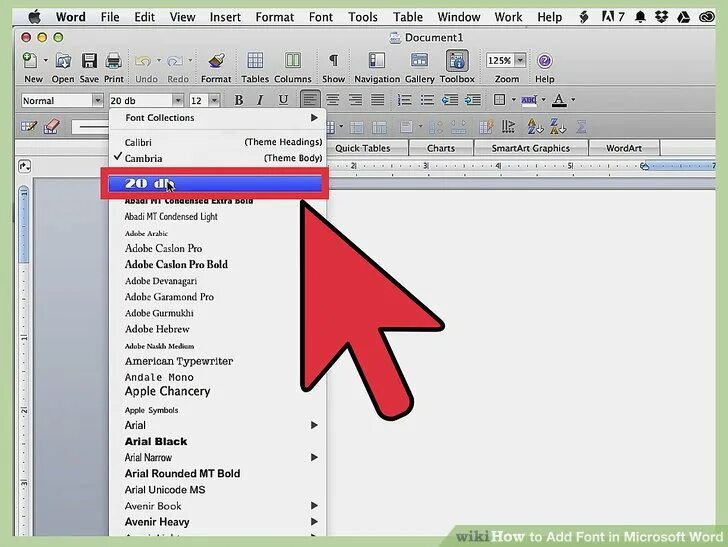Open the Gallery icon
The image size is (728, 547).
419,60
